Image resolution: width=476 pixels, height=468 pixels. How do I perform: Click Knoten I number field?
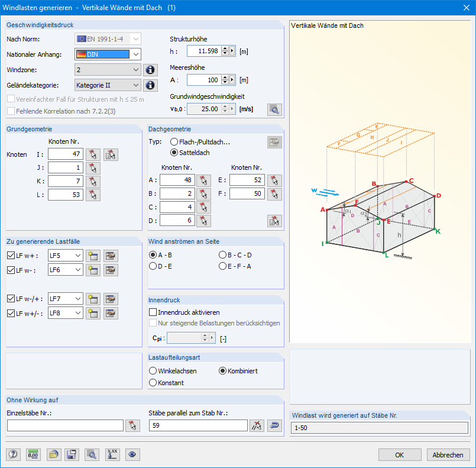(66, 154)
